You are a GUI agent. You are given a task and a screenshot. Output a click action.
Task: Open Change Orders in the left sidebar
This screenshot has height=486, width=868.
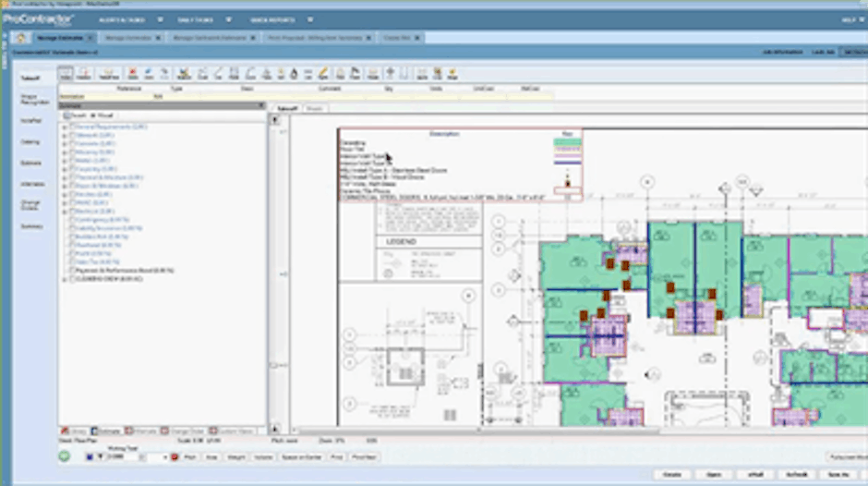tap(30, 204)
